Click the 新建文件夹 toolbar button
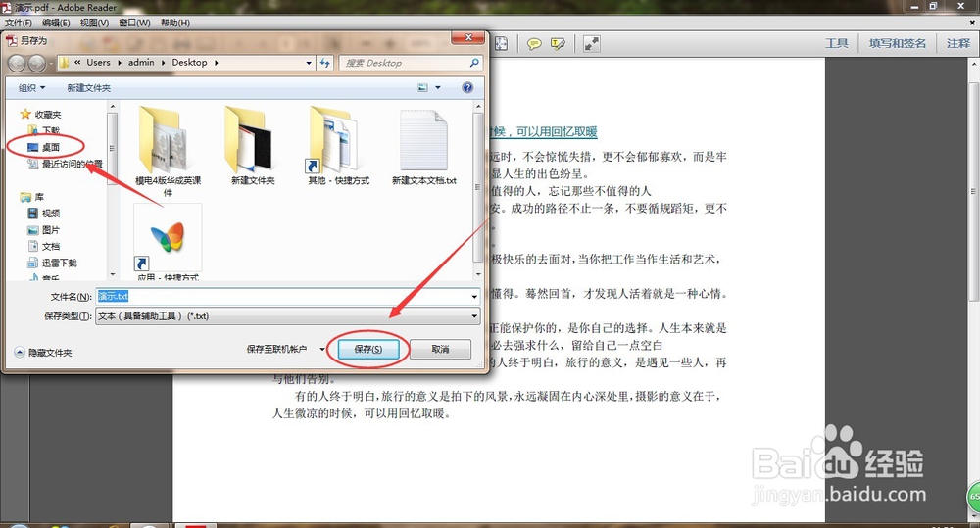This screenshot has width=980, height=528. (89, 88)
